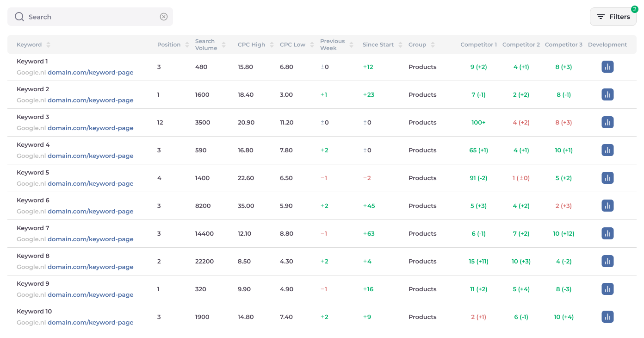This screenshot has height=338, width=644.
Task: Click Competitor 1 value 15 (+11)
Action: [478, 262]
